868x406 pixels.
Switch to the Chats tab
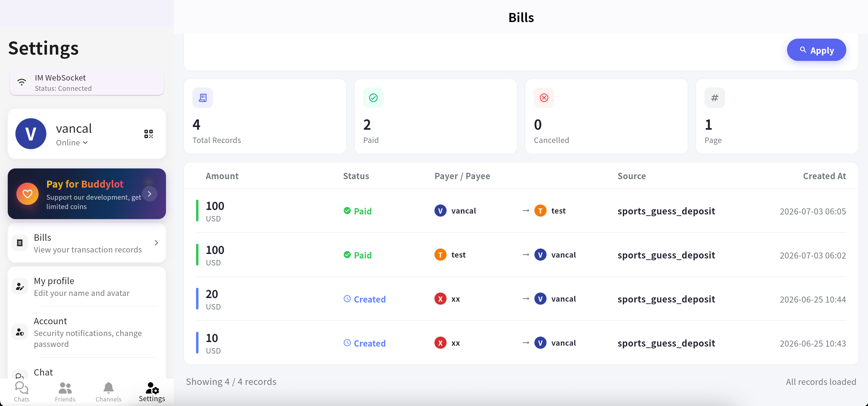22,392
